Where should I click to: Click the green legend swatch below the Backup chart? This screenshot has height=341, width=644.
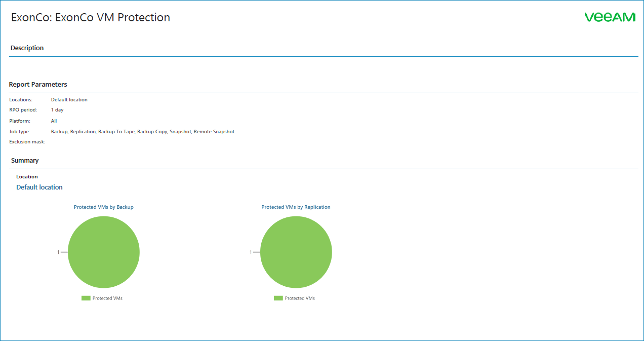(86, 298)
